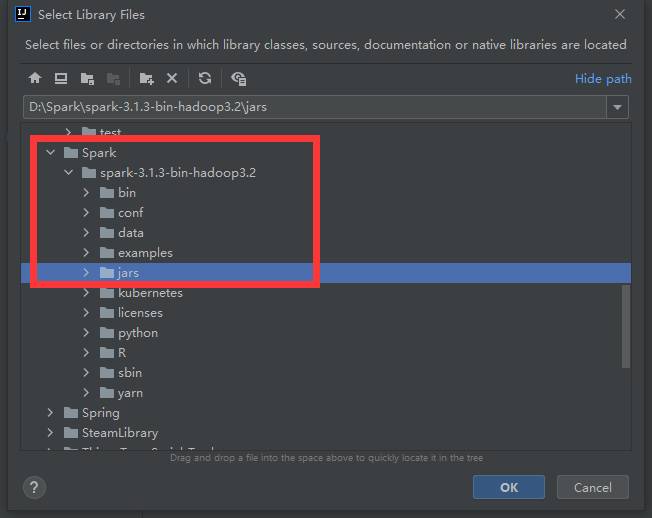Expand the sbin folder chevron

86,372
